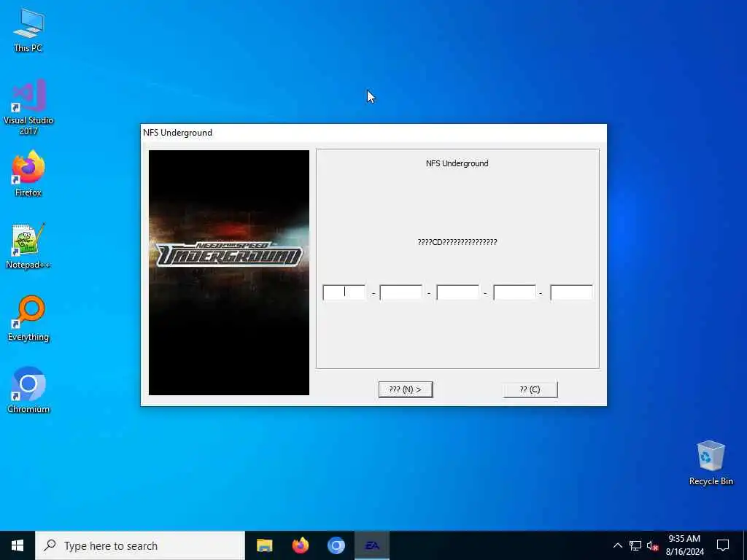Open Firefox from the taskbar

coord(300,545)
